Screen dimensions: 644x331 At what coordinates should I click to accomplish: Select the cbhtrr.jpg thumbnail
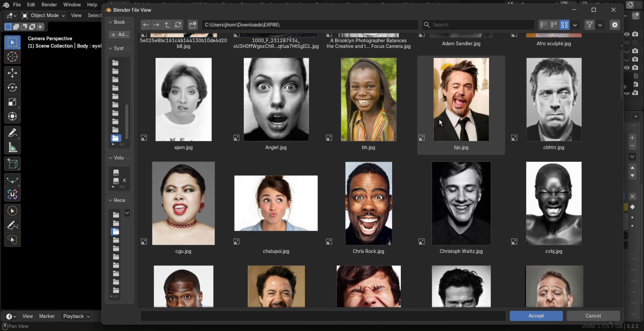(x=554, y=100)
